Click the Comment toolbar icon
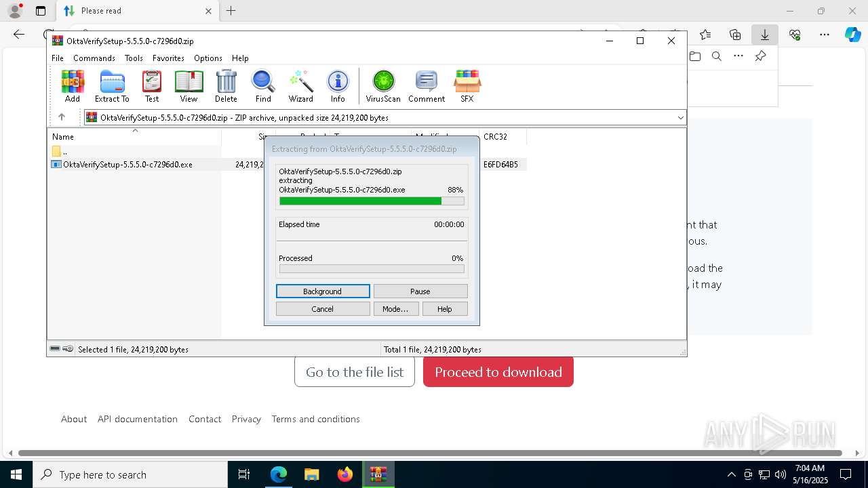This screenshot has height=488, width=868. point(427,86)
